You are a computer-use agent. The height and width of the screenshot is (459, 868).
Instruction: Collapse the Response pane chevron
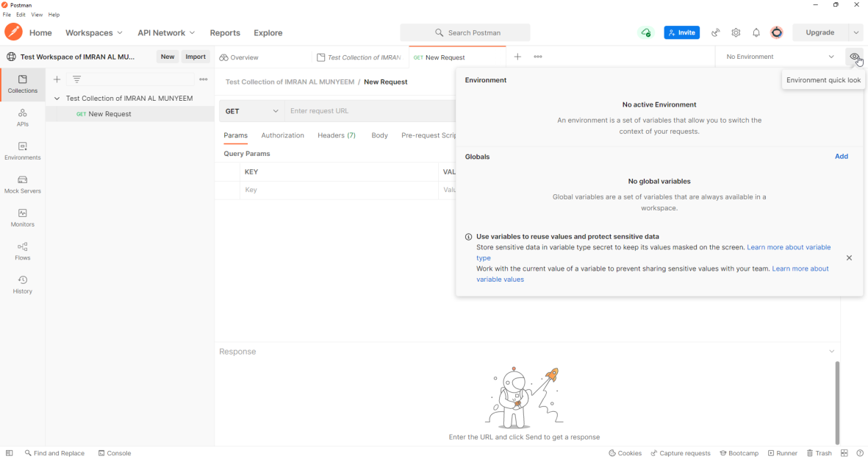pos(831,352)
